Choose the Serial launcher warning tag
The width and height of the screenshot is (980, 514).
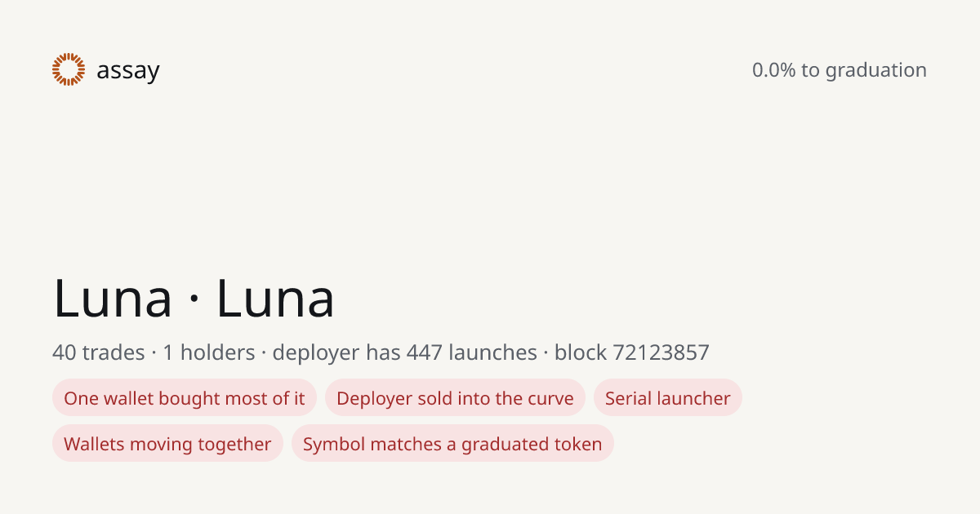pyautogui.click(x=668, y=398)
